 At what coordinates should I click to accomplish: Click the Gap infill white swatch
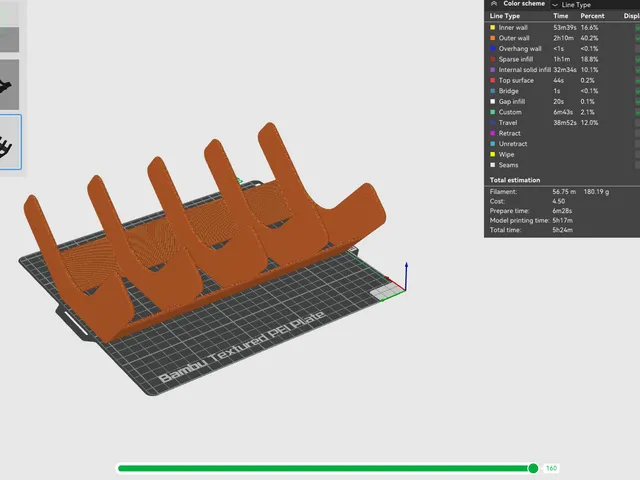pos(493,102)
